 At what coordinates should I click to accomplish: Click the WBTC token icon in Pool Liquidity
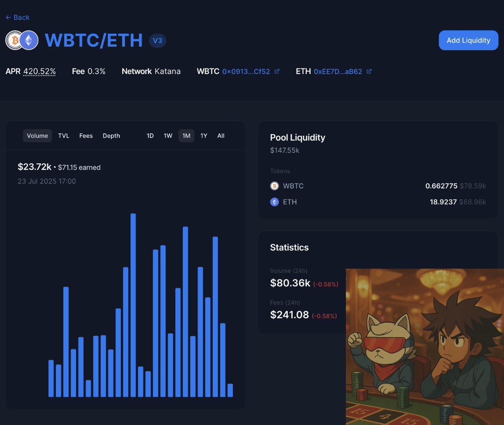point(274,186)
